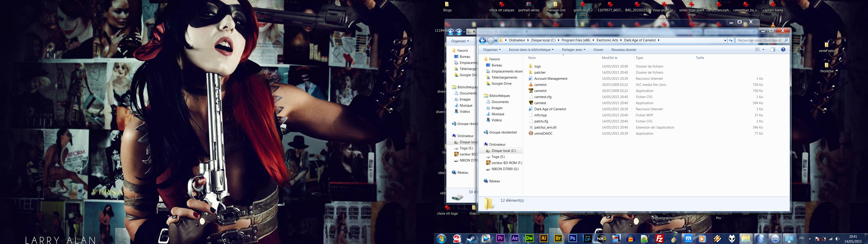Open FileZilla from the taskbar
The width and height of the screenshot is (868, 244).
(659, 239)
